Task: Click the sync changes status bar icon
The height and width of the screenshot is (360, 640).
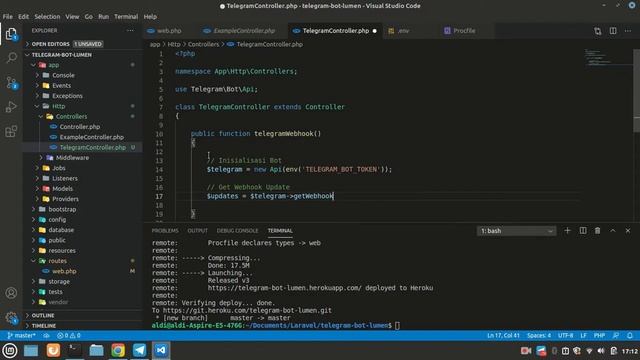Action: (47, 336)
